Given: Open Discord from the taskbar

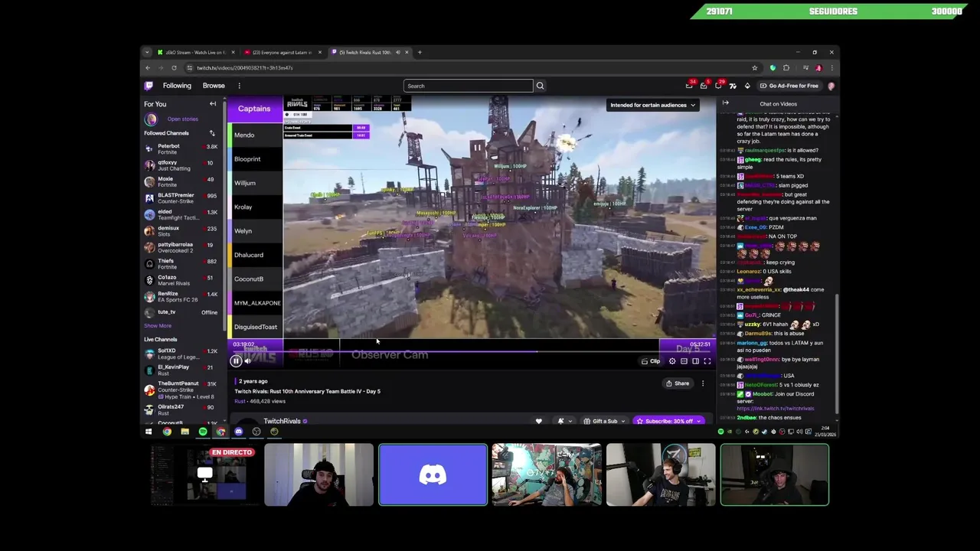Looking at the screenshot, I should (x=238, y=432).
